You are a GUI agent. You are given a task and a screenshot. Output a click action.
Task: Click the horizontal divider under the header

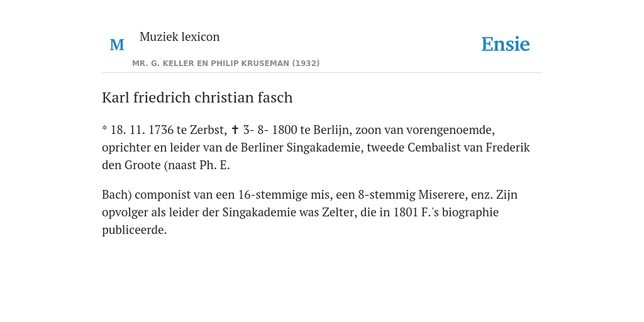(322, 73)
